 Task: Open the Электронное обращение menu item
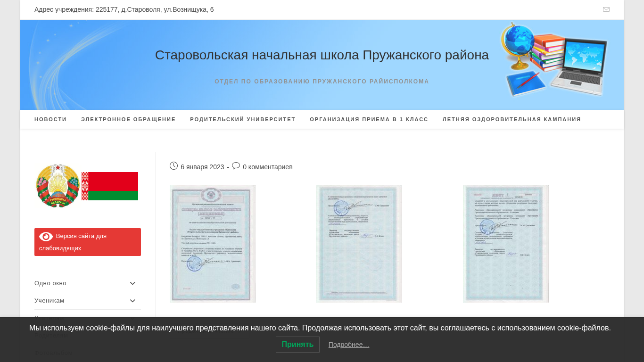128,119
